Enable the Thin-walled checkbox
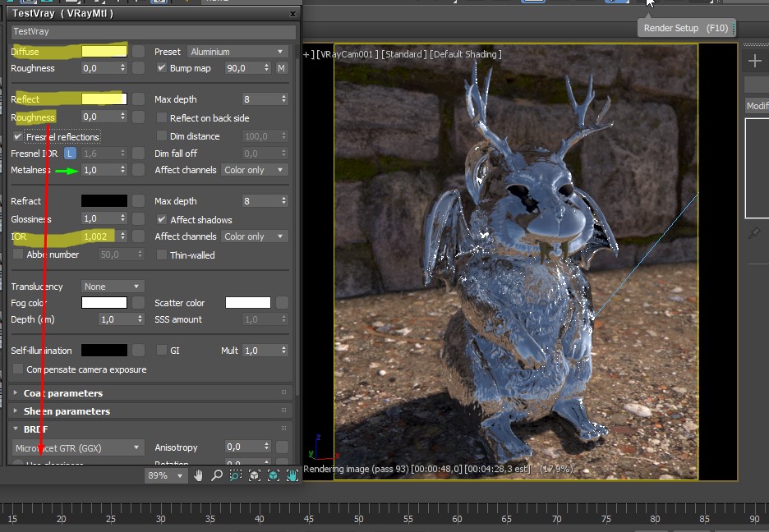This screenshot has height=532, width=769. tap(161, 255)
